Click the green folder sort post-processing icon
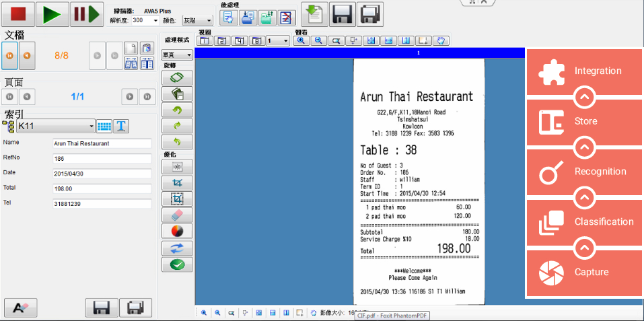Screen dimensions: 644x321 point(267,17)
